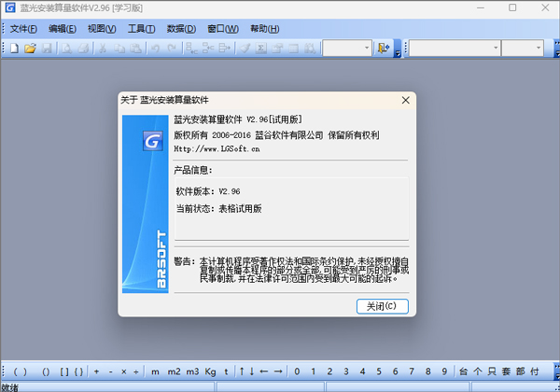Insert the unit 个 from symbol bar
Image resolution: width=560 pixels, height=392 pixels.
click(x=478, y=371)
